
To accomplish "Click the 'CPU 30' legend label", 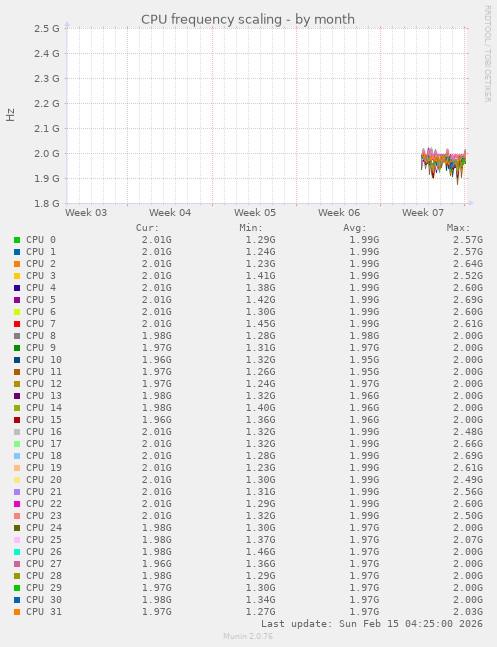I will pos(44,600).
